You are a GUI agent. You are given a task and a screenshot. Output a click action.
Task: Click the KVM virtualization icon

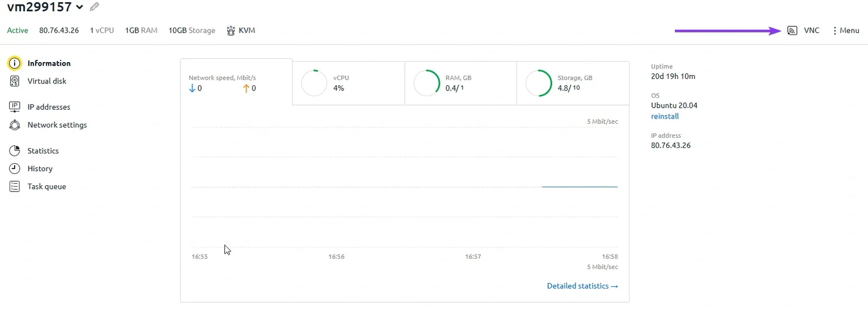(x=231, y=31)
